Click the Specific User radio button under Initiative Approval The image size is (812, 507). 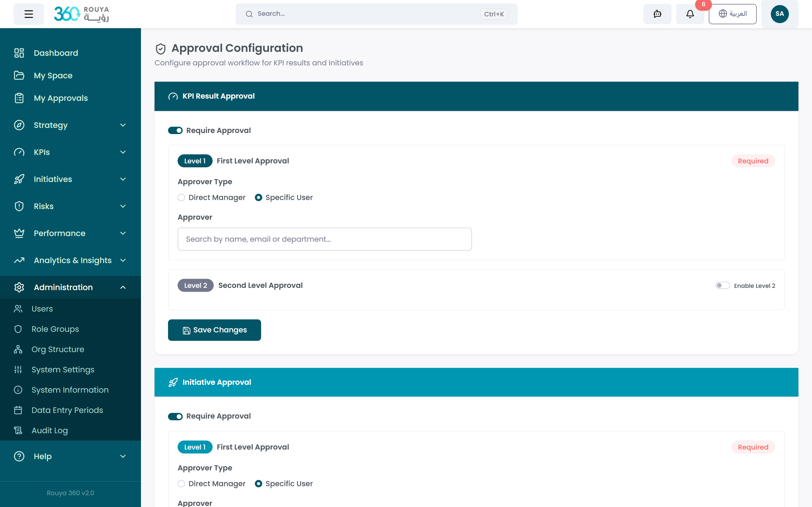click(258, 484)
